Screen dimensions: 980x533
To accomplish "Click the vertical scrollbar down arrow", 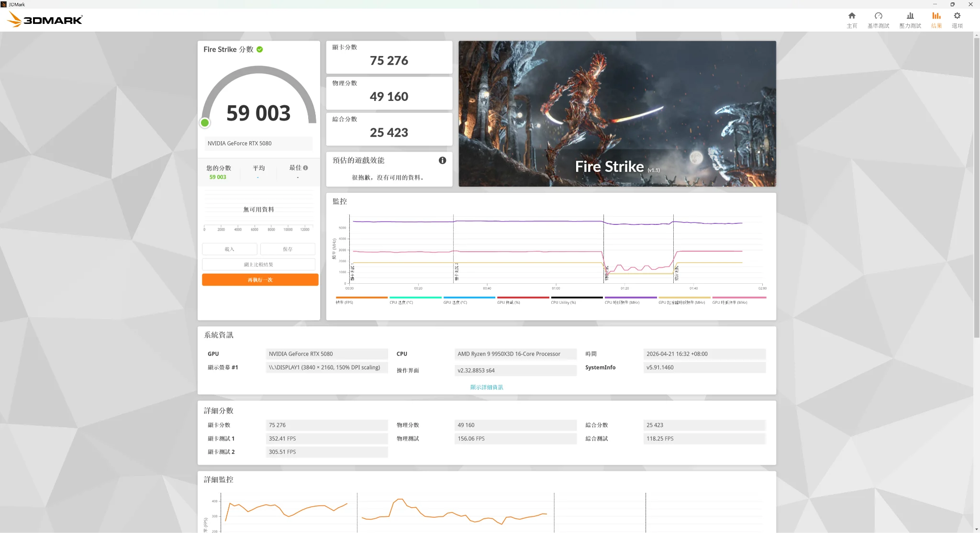I will tap(976, 529).
